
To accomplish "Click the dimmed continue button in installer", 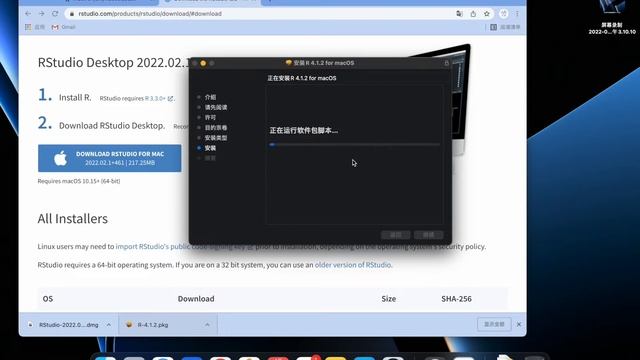I will [429, 235].
